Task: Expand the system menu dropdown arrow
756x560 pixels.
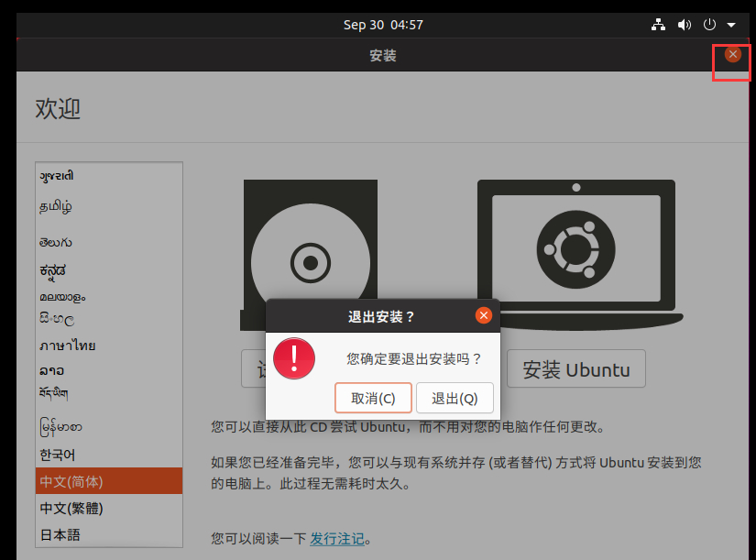Action: [731, 25]
